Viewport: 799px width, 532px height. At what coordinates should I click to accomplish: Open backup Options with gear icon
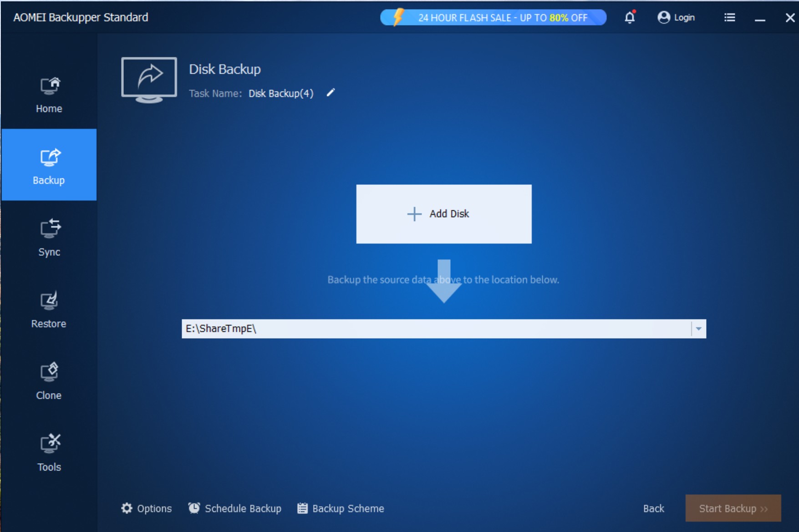[147, 508]
